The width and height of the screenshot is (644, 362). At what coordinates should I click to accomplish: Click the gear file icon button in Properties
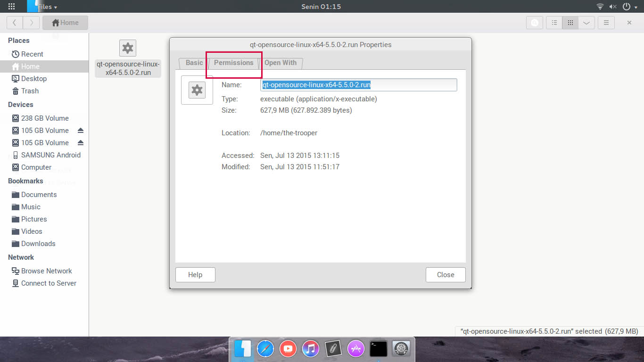(197, 90)
